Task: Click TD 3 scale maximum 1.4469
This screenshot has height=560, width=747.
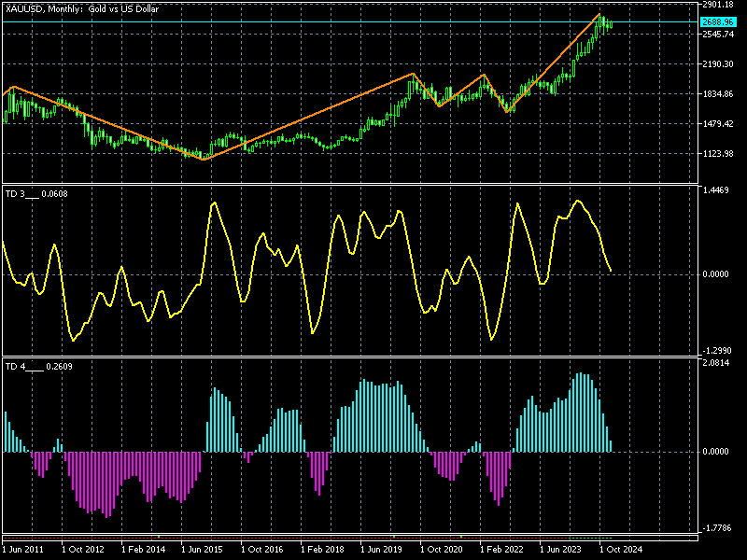Action: click(716, 190)
